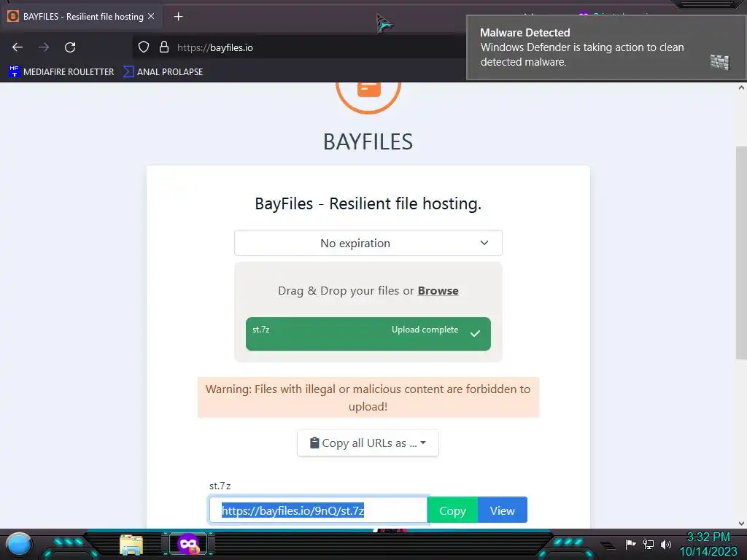
Task: Open the MEDIAFIRE ROULETTER bookmark
Action: pos(61,72)
